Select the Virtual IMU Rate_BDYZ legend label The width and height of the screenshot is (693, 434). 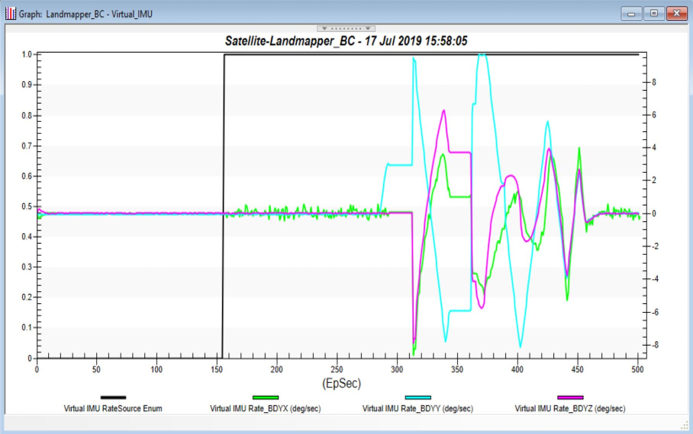click(x=569, y=409)
